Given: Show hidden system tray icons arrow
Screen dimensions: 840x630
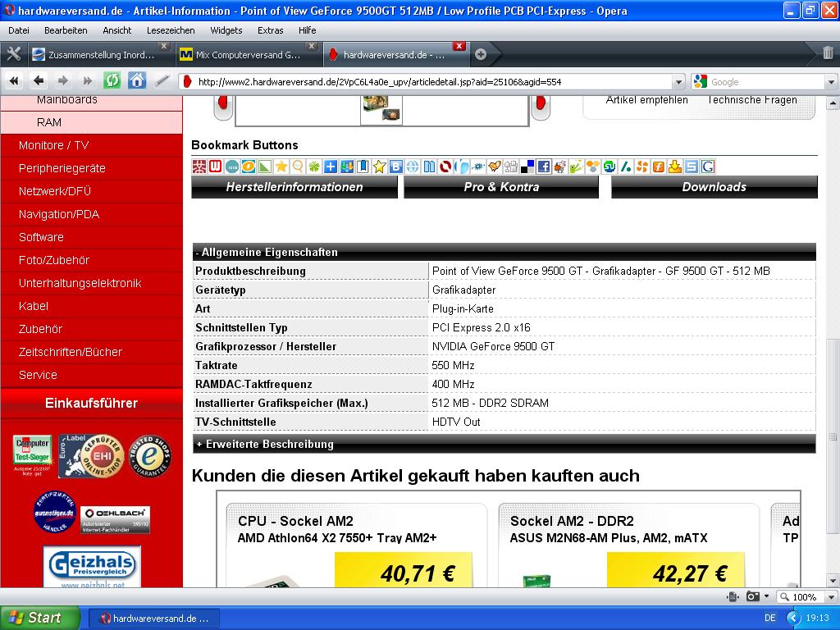Looking at the screenshot, I should (x=793, y=618).
